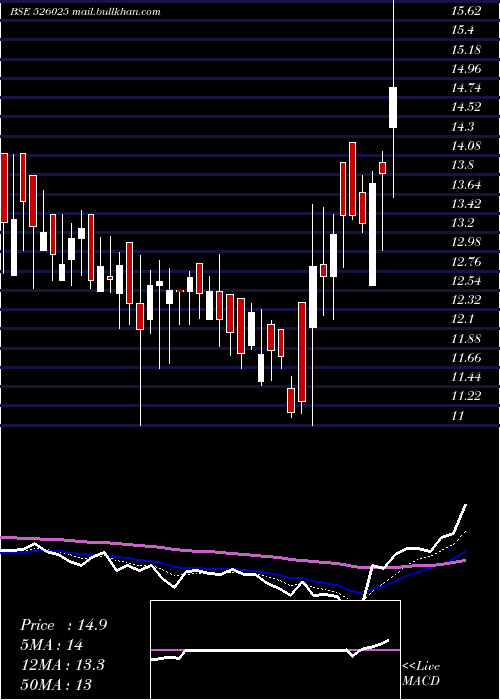
Task: Select the 12.76 price label
Action: pos(466,261)
